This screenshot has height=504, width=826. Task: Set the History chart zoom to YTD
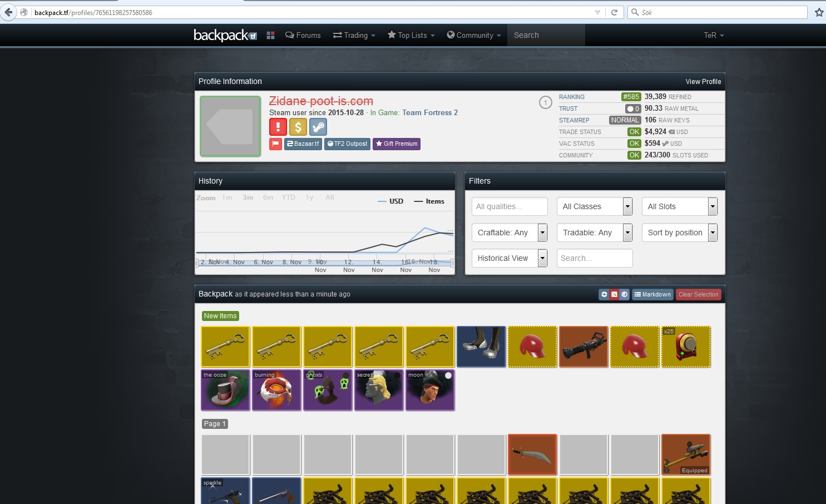(289, 197)
